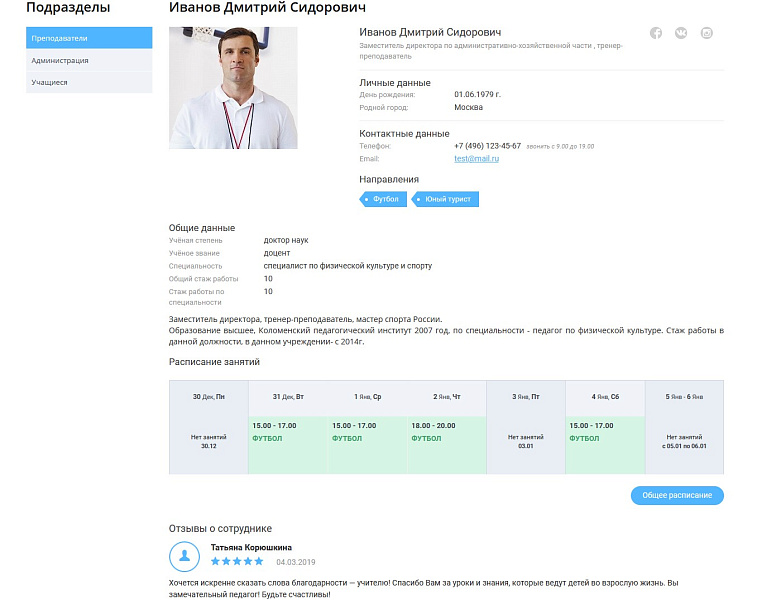Open the Instagram social icon
Screen dimensions: 781x600
(706, 33)
